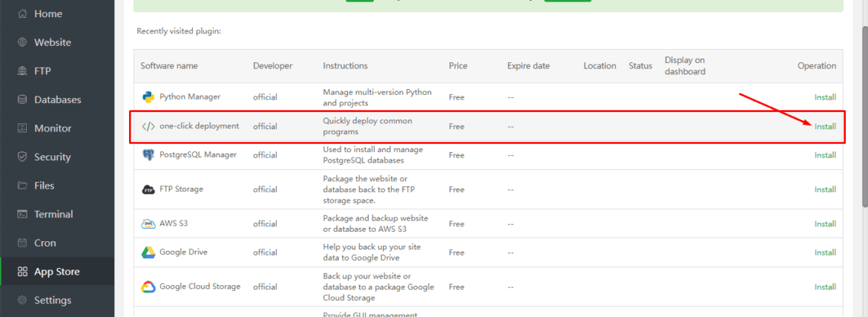Viewport: 868px width, 317px height.
Task: Click the Home sidebar icon
Action: [22, 14]
